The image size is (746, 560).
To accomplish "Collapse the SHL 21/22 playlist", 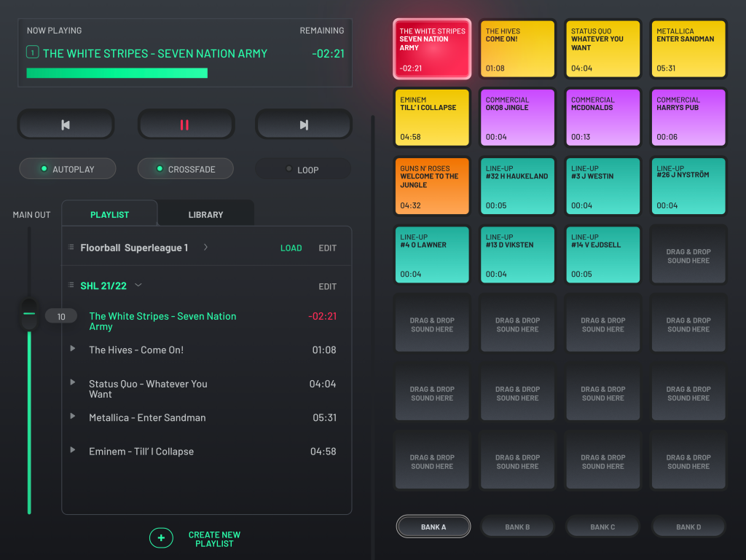I will 138,285.
